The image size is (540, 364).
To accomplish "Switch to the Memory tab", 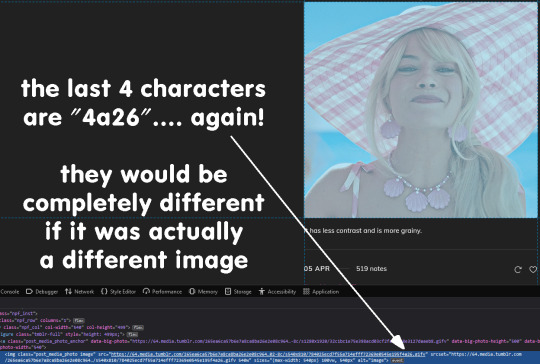I will click(x=203, y=292).
